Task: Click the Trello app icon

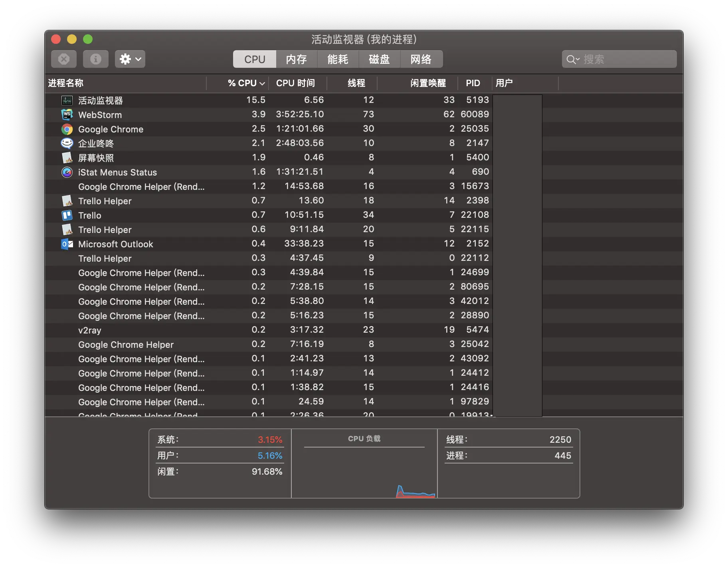Action: tap(67, 215)
